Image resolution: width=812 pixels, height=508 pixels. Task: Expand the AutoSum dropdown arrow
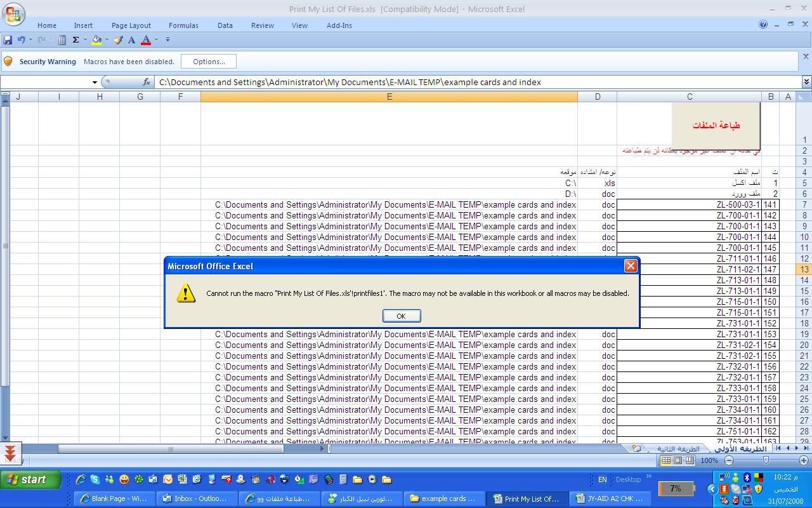tap(84, 40)
